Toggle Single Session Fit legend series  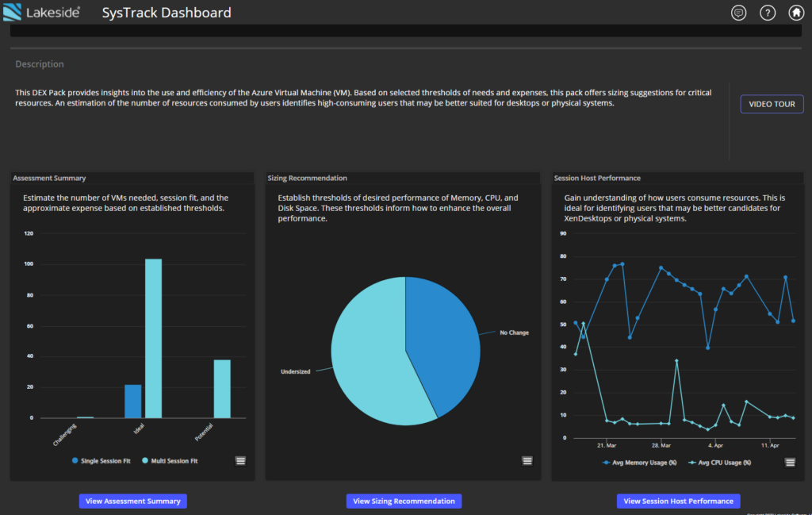tap(101, 460)
